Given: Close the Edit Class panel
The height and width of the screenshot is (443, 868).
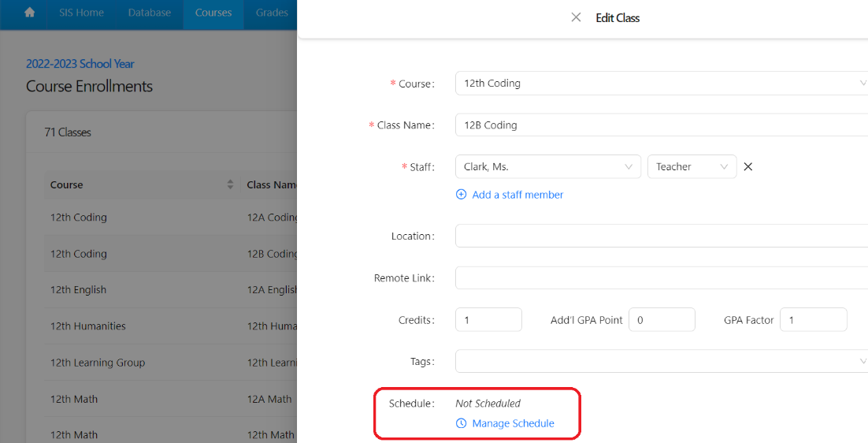Looking at the screenshot, I should coord(576,17).
